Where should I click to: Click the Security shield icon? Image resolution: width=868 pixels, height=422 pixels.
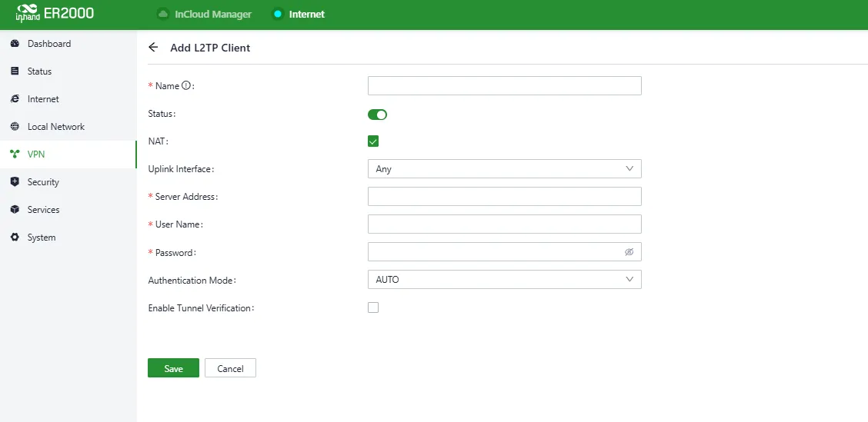15,182
